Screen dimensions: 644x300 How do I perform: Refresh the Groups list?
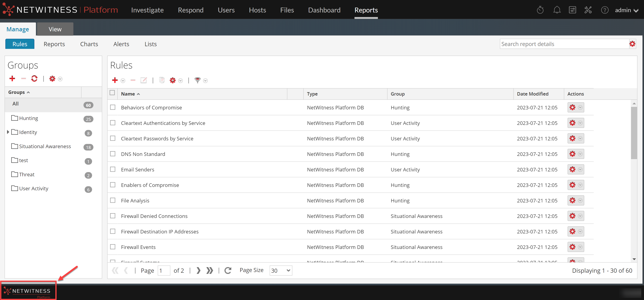point(34,79)
